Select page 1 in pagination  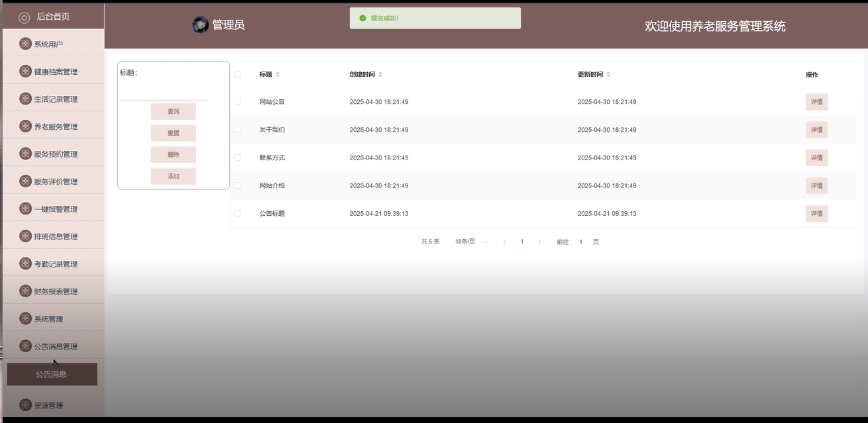click(522, 242)
